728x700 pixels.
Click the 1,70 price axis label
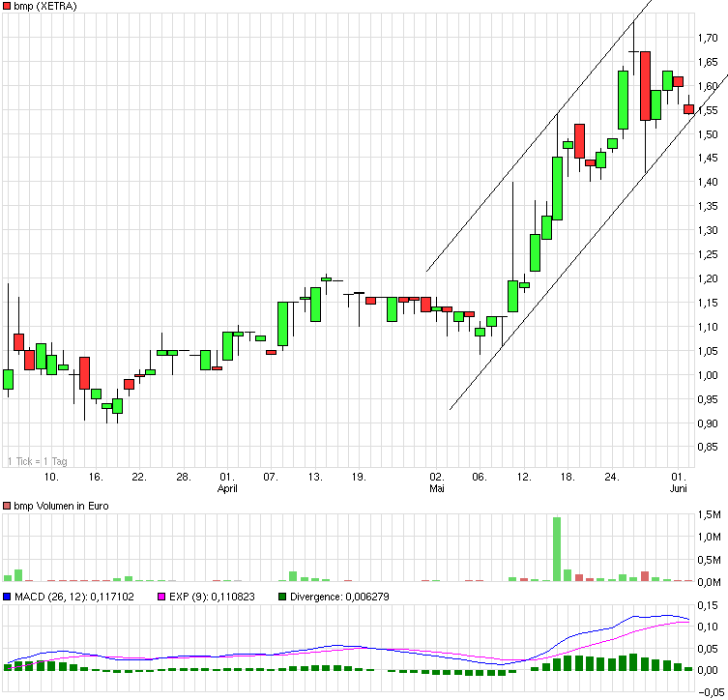point(707,38)
